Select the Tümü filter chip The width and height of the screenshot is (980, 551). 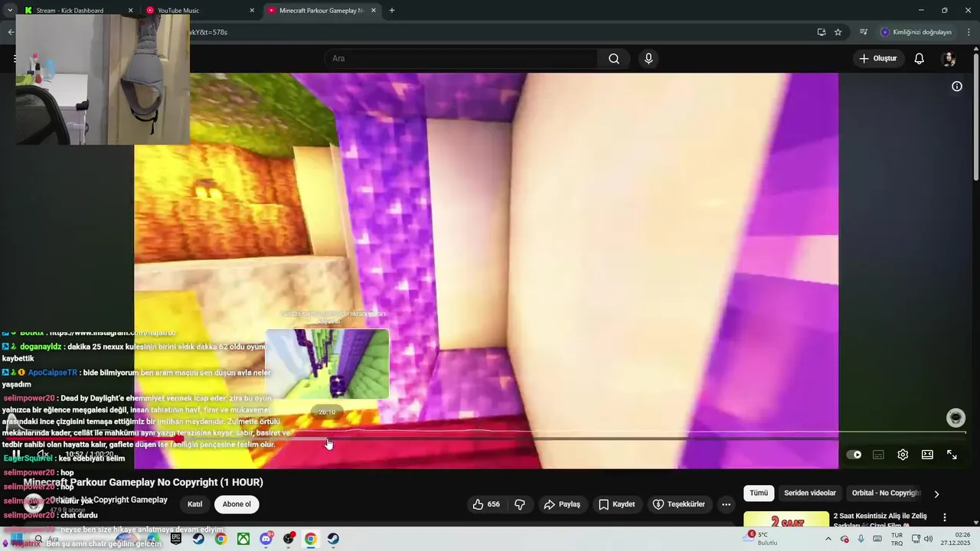[x=759, y=494]
